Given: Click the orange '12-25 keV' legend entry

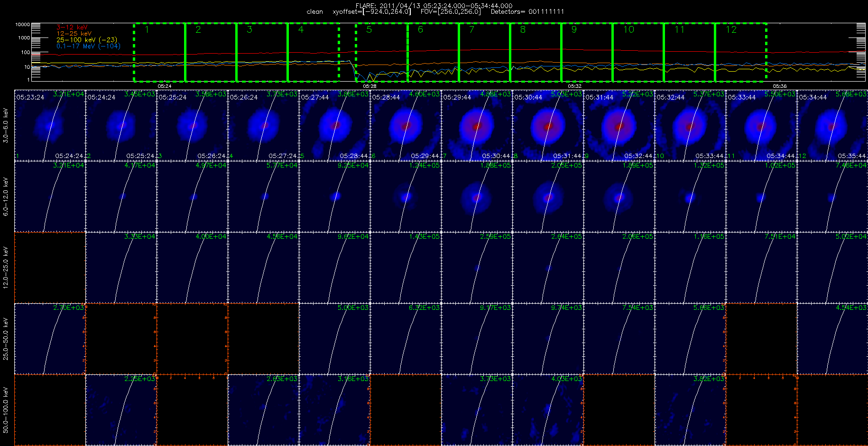Looking at the screenshot, I should tap(74, 34).
